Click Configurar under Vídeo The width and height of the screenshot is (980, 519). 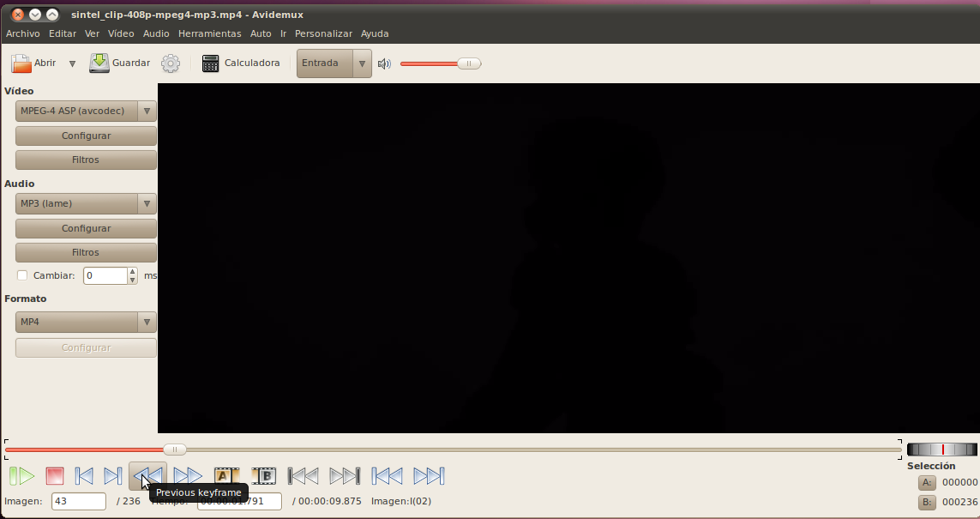tap(86, 136)
